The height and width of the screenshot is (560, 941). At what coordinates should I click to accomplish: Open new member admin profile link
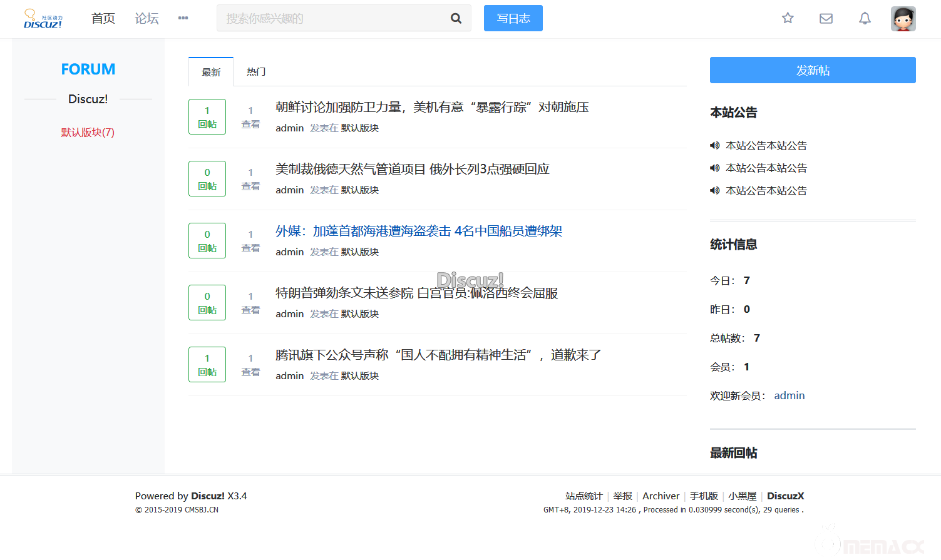(x=789, y=395)
